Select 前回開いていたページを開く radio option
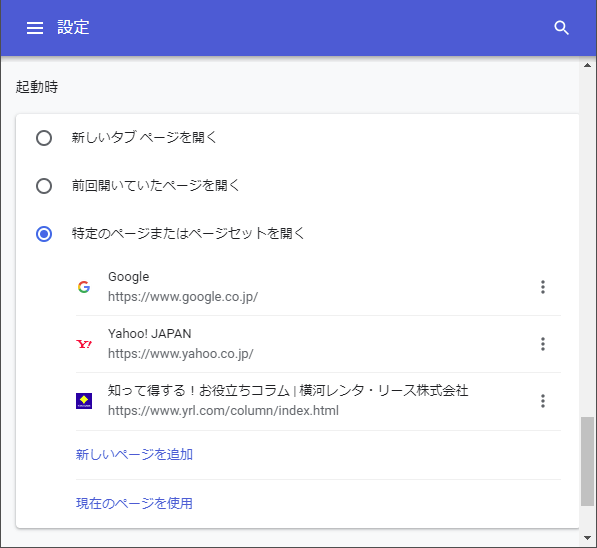The width and height of the screenshot is (597, 548). [44, 186]
